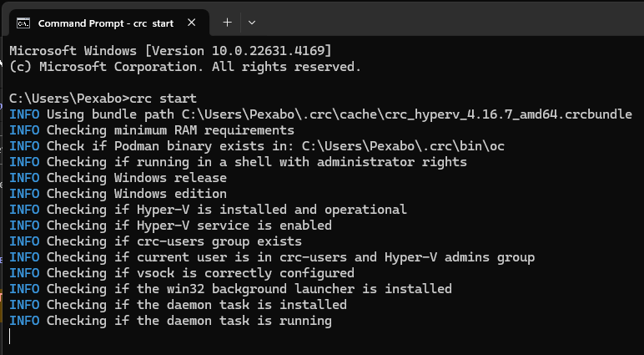Click the INFO label on the minimum RAM line

25,130
